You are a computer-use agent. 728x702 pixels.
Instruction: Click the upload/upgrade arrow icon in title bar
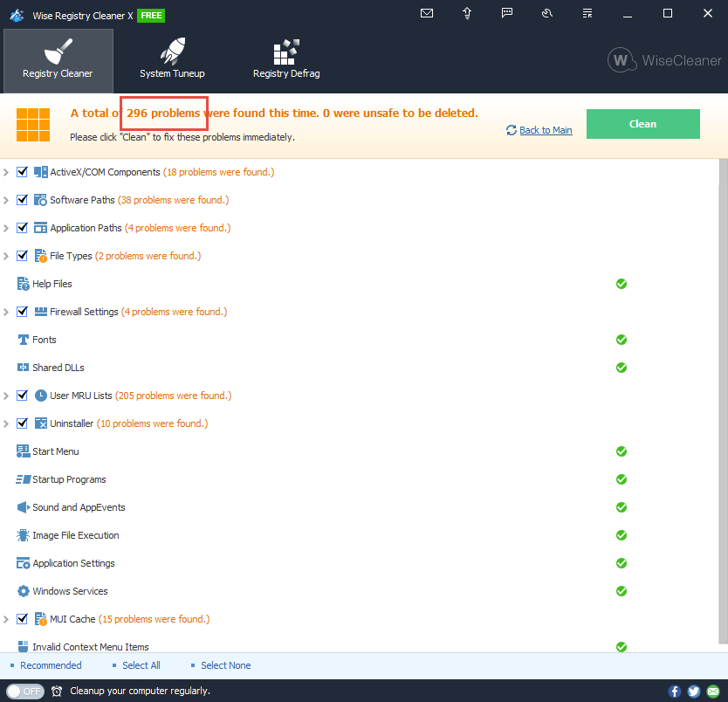(467, 13)
